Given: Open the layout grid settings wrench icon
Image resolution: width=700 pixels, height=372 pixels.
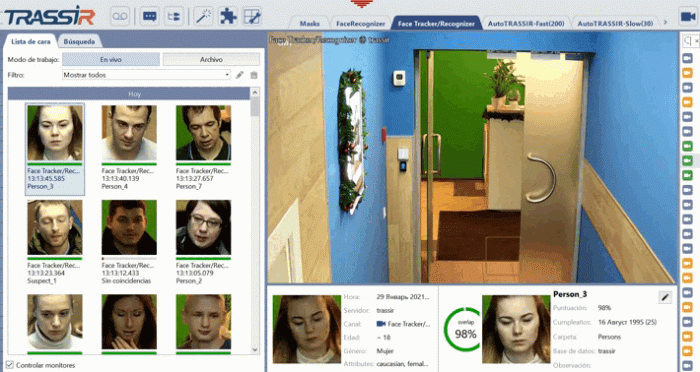Looking at the screenshot, I should pos(252,17).
